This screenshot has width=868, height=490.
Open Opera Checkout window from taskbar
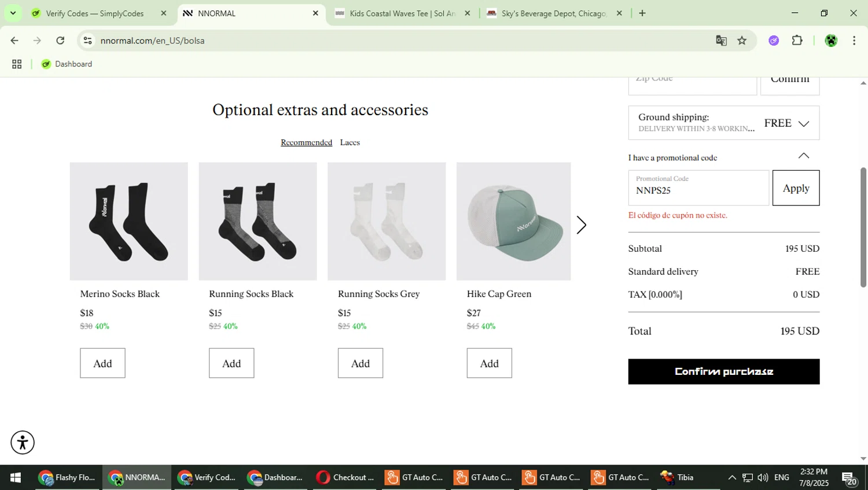point(345,478)
